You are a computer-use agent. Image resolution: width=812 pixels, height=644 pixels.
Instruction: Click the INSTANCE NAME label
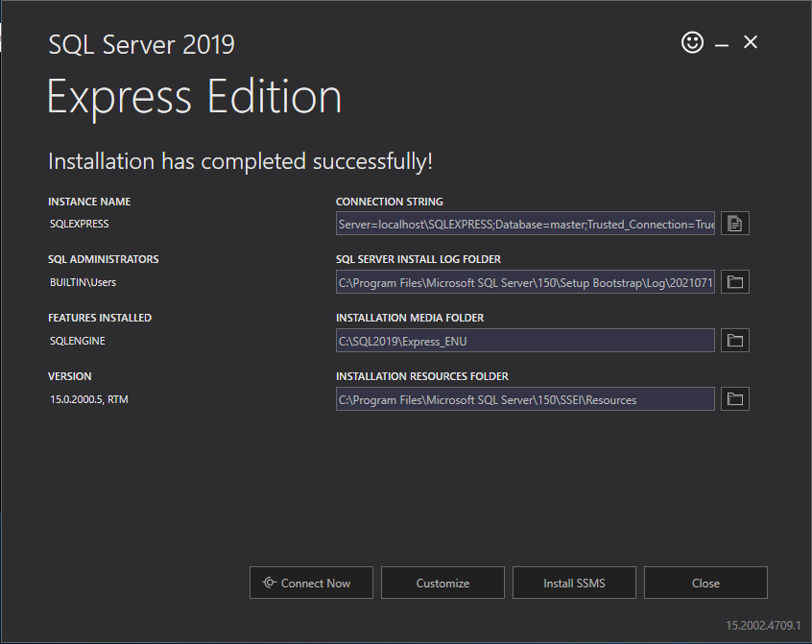point(89,202)
